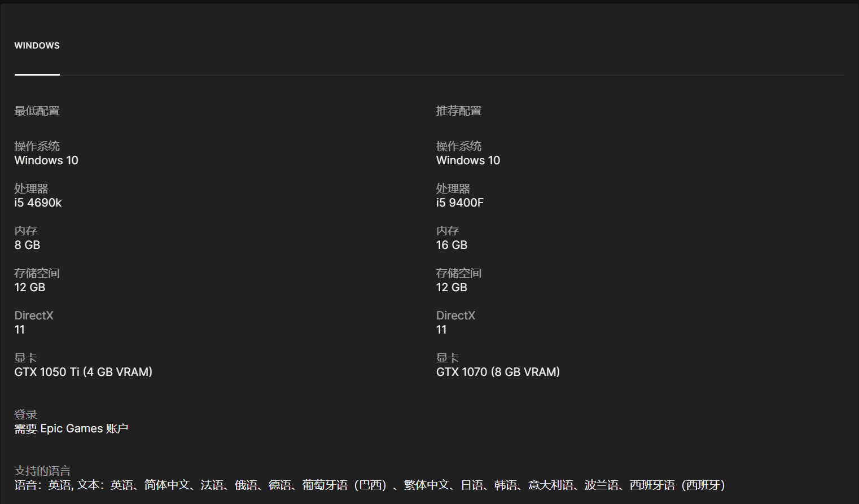Select the 内存 label in recommended column
This screenshot has width=859, height=504.
click(447, 231)
